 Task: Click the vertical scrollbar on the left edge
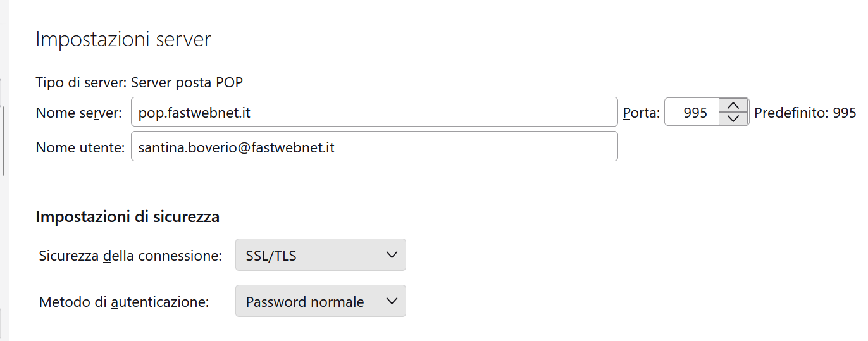[x=4, y=140]
